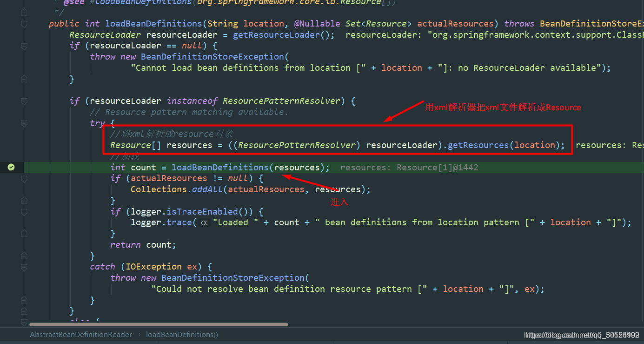Image resolution: width=644 pixels, height=344 pixels.
Task: Click the string "Could not resolve bean definition resource pattern ["
Action: (289, 289)
